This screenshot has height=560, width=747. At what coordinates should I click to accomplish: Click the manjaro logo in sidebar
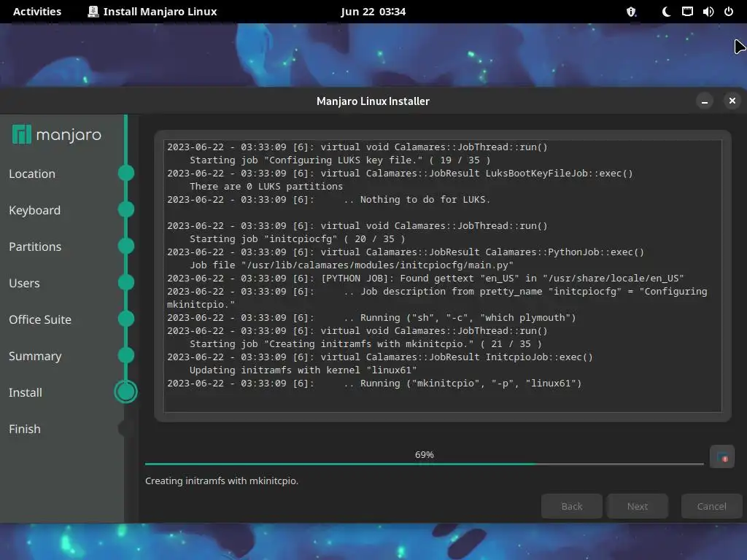[x=57, y=135]
